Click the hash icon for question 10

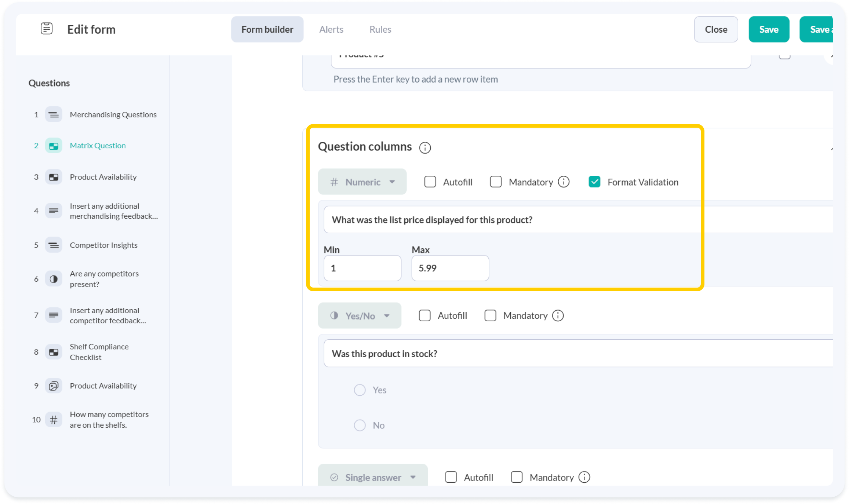tap(54, 419)
